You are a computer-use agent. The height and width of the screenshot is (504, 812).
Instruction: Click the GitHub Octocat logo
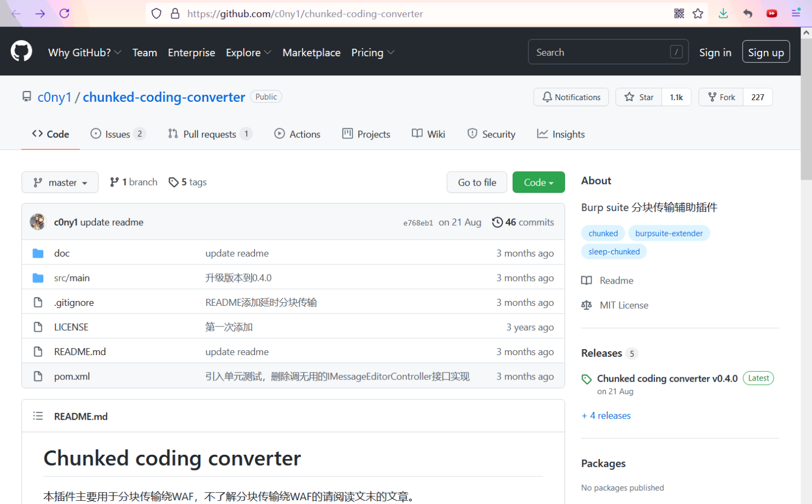[x=22, y=52]
